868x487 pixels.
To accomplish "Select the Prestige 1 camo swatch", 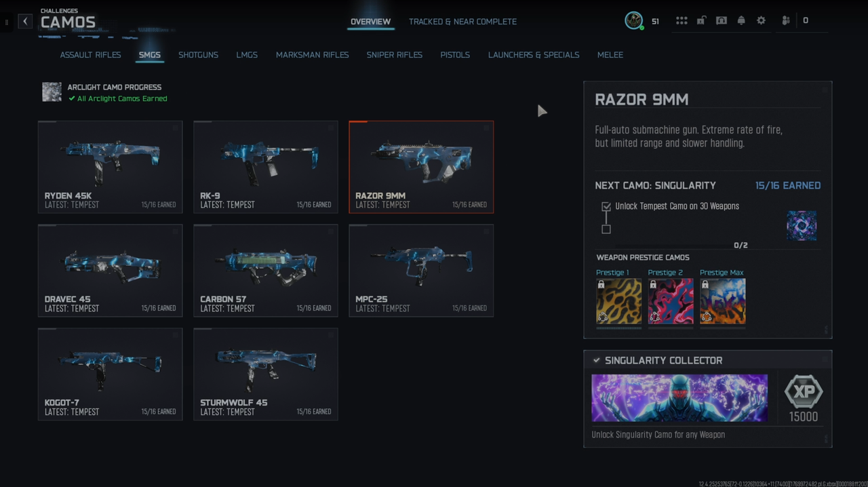I will (x=618, y=301).
